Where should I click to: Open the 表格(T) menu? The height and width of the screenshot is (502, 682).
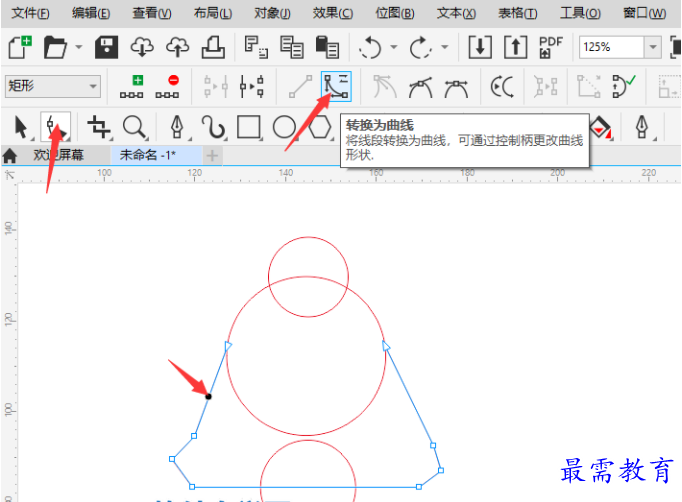coord(518,13)
